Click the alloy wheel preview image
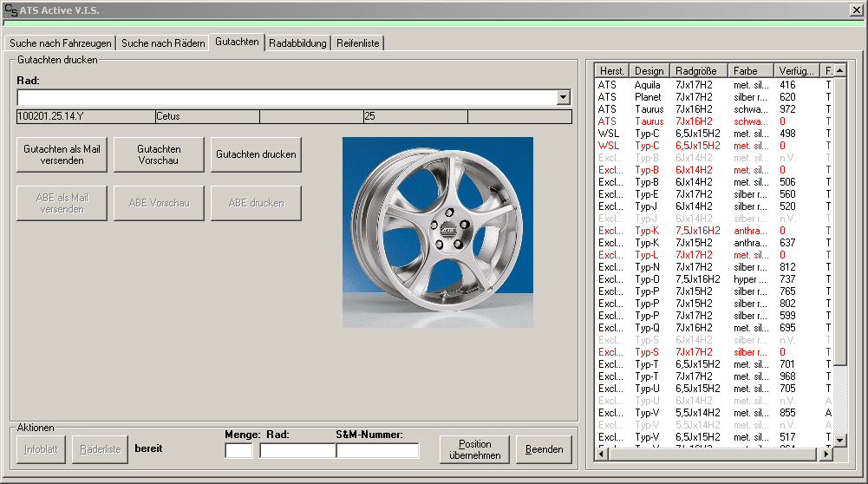The image size is (868, 484). coord(438,232)
